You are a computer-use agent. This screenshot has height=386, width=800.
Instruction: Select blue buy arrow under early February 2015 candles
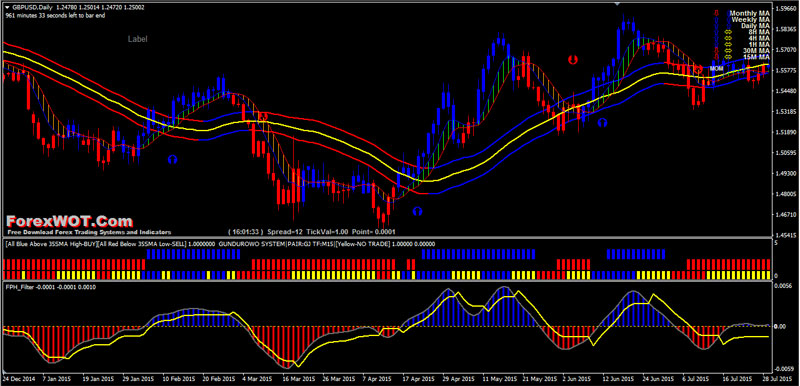[x=172, y=160]
